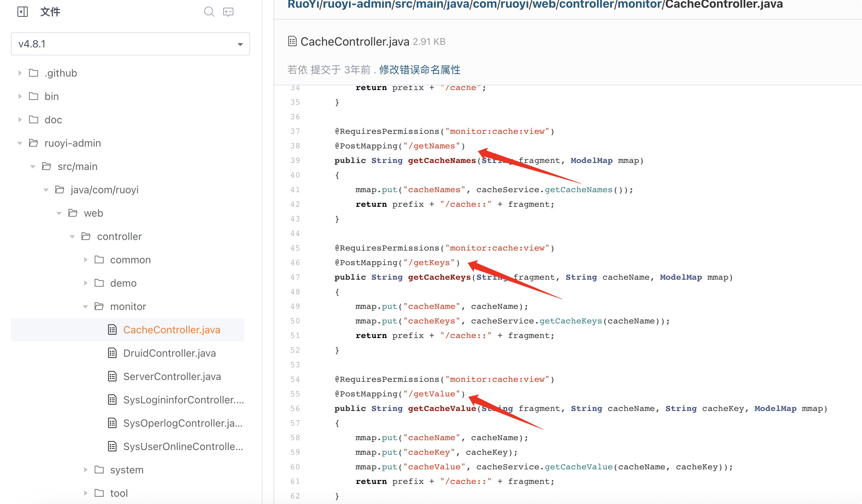
Task: Click line number 46 in code
Action: (x=295, y=263)
